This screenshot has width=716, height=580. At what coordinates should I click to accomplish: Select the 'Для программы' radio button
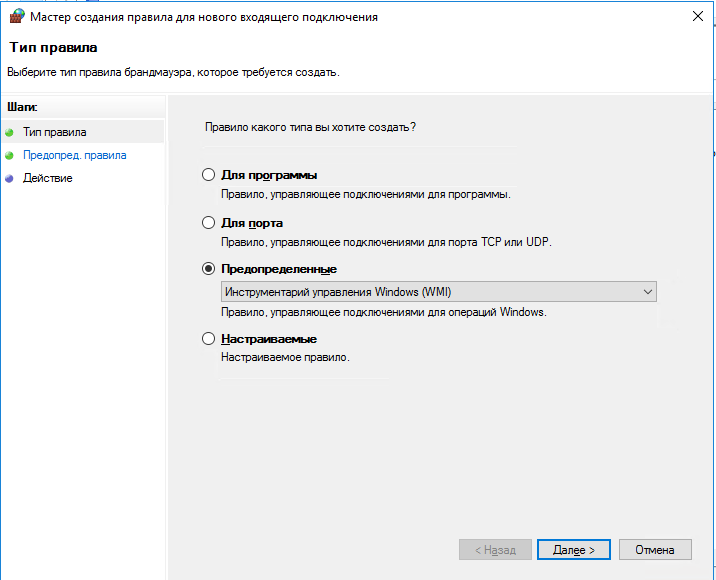pyautogui.click(x=208, y=175)
